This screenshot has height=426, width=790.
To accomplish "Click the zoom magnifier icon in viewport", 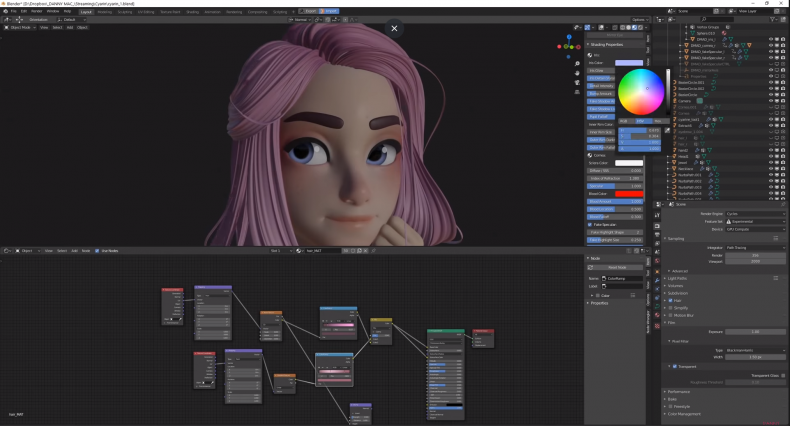I will click(577, 64).
